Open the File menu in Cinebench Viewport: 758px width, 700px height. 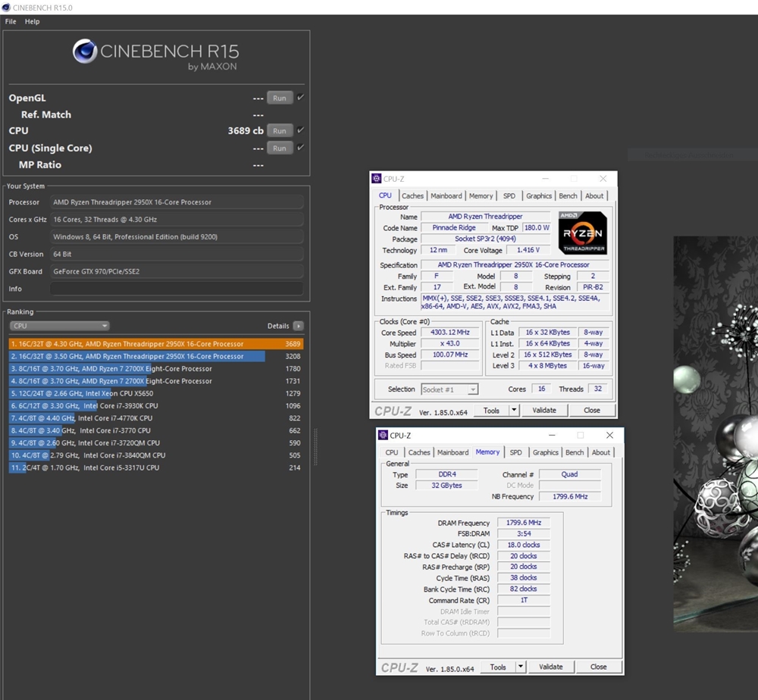[x=11, y=22]
